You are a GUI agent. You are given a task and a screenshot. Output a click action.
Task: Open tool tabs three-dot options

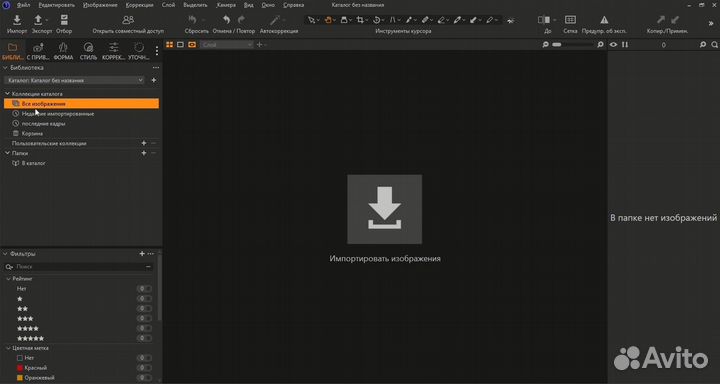157,51
